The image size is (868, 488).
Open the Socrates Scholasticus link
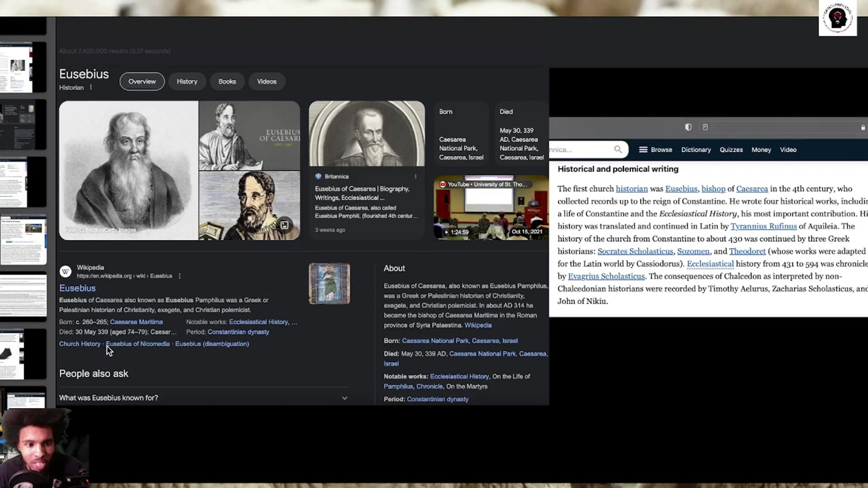pos(635,251)
